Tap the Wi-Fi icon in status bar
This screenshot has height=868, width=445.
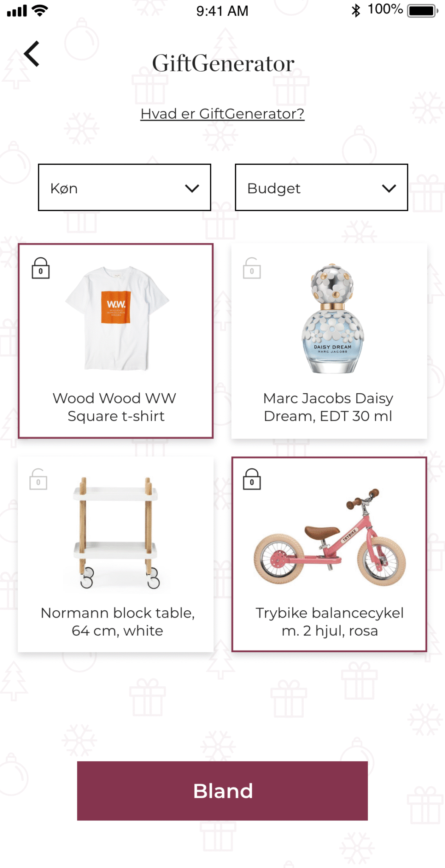coord(40,11)
